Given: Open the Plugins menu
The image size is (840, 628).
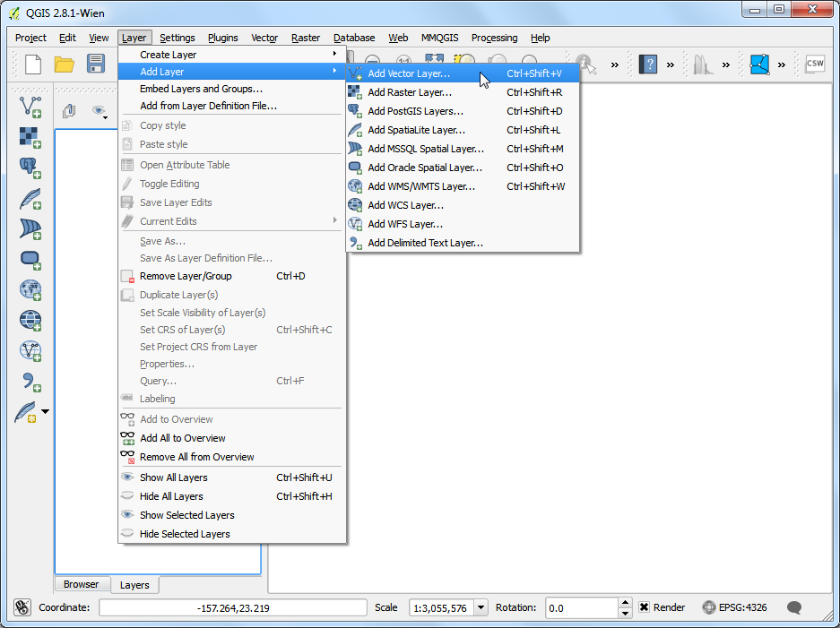Looking at the screenshot, I should click(x=223, y=38).
